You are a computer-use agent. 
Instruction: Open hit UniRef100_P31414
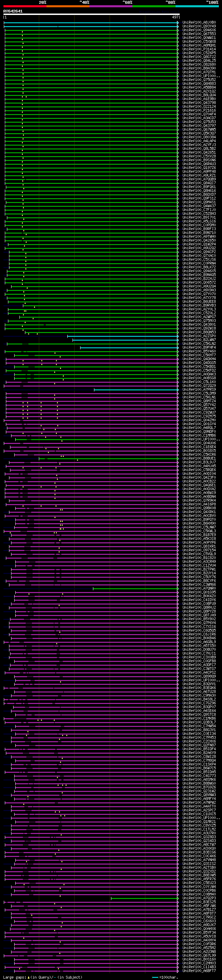coord(199,49)
